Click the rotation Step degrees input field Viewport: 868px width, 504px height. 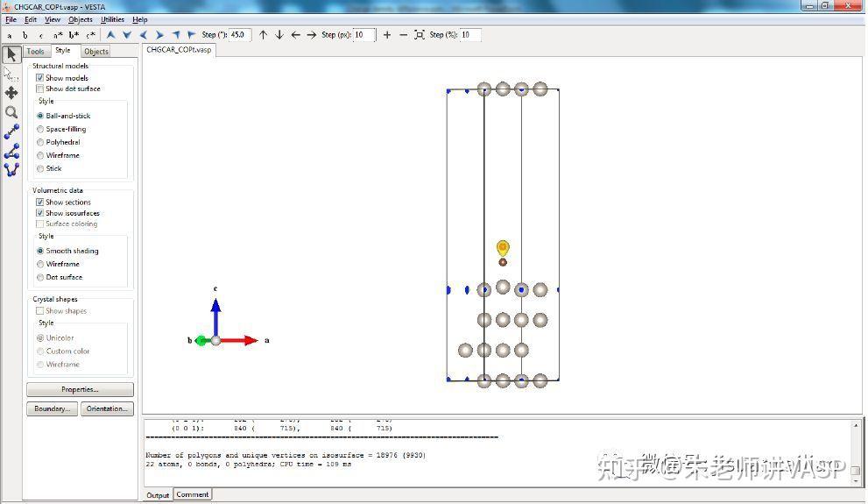pos(240,35)
